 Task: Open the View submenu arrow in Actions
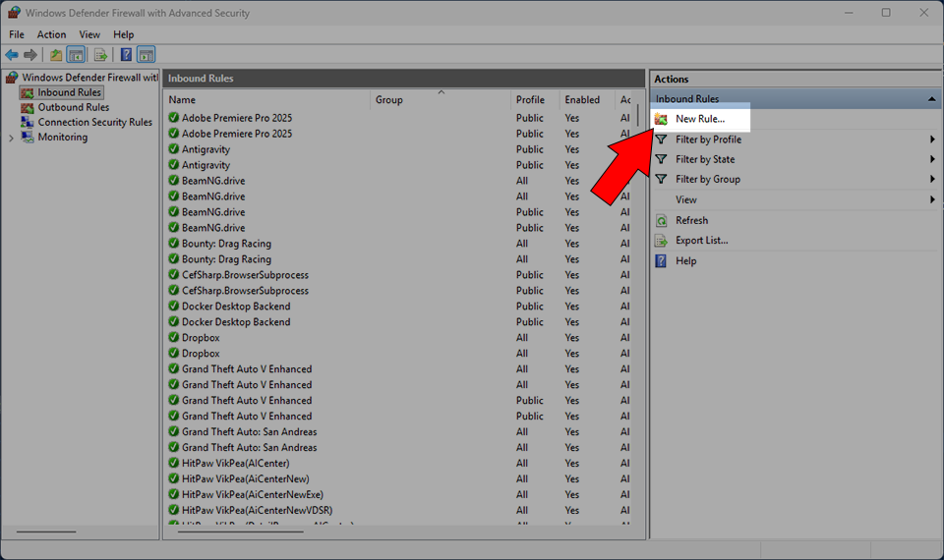[x=932, y=199]
